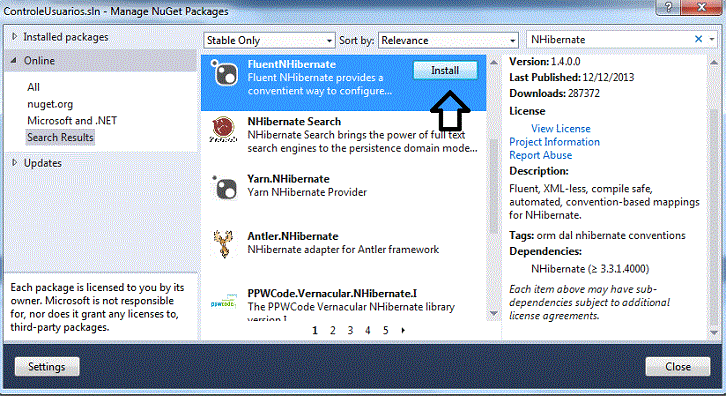Open the Stable Only dropdown

click(x=269, y=40)
